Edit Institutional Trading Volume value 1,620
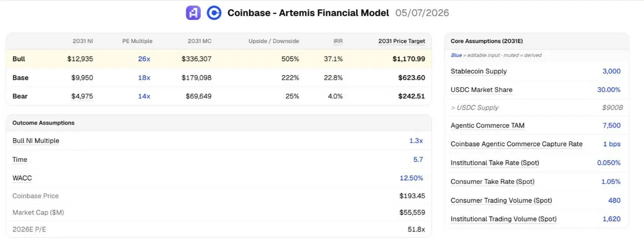The width and height of the screenshot is (644, 246). pyautogui.click(x=612, y=219)
